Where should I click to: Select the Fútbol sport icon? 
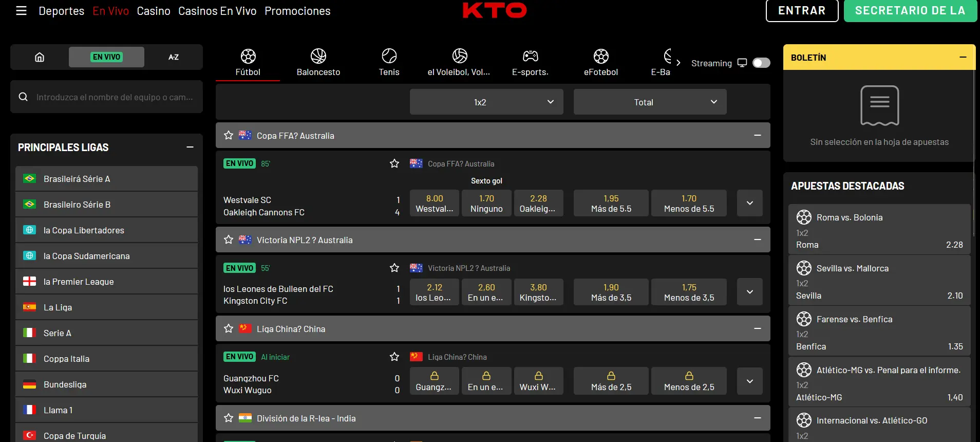(248, 56)
